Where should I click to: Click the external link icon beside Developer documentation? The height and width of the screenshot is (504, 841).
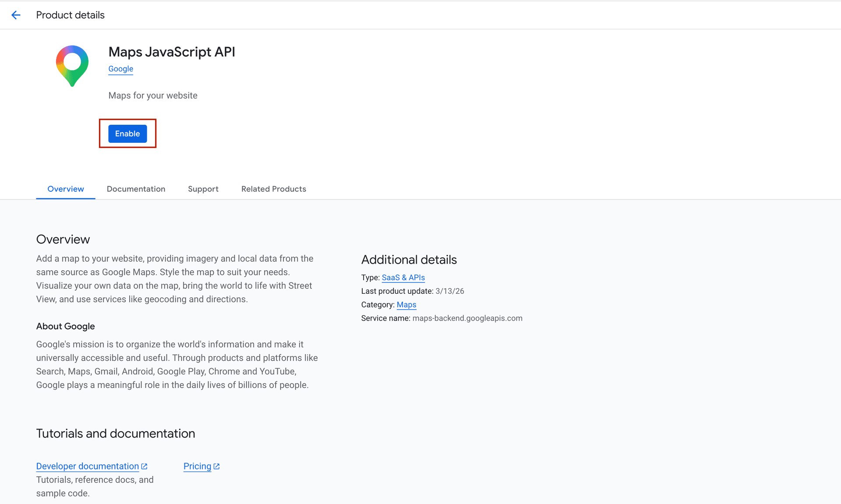point(144,466)
